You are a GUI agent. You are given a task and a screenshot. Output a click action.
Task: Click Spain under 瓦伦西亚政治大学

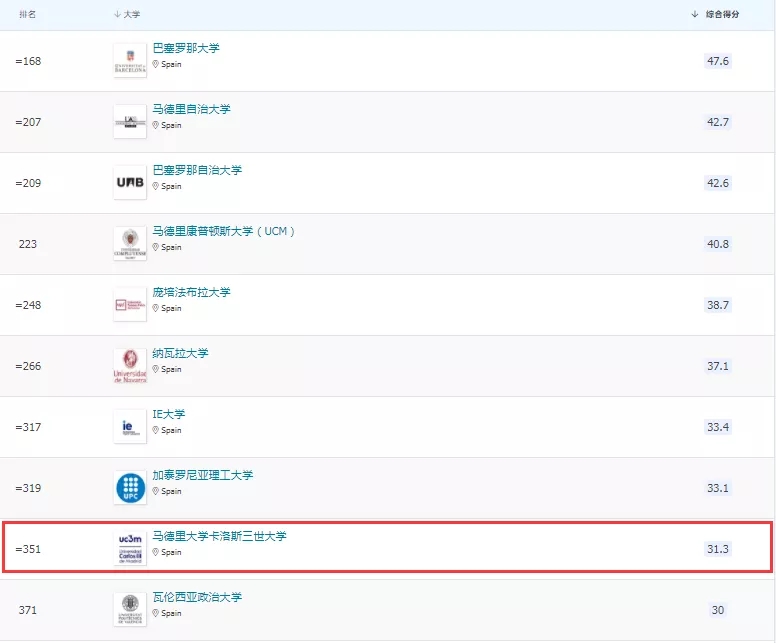(171, 613)
